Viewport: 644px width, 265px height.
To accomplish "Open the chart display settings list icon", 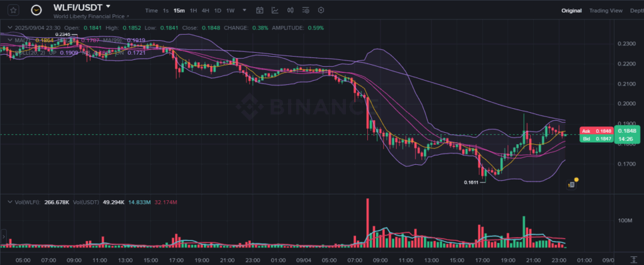I will pos(306,11).
